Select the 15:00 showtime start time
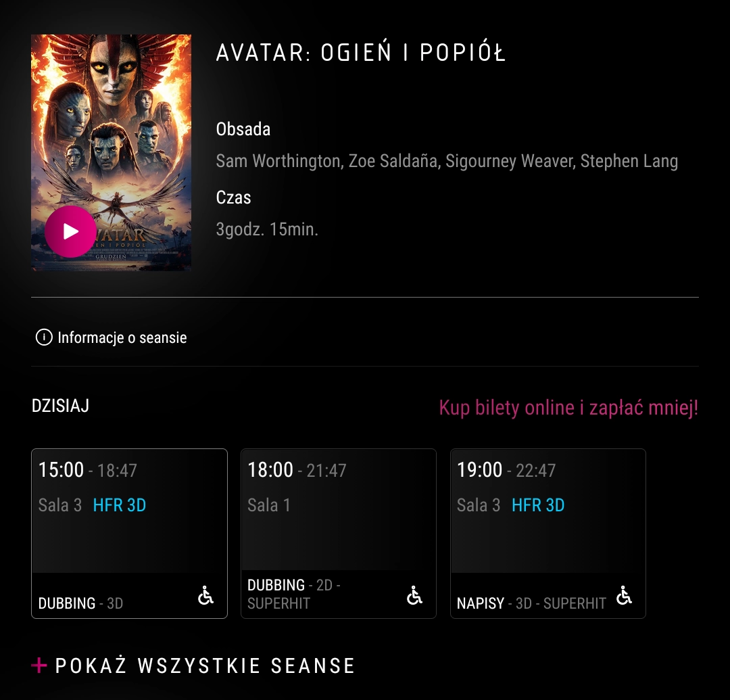This screenshot has height=700, width=730. pyautogui.click(x=61, y=470)
